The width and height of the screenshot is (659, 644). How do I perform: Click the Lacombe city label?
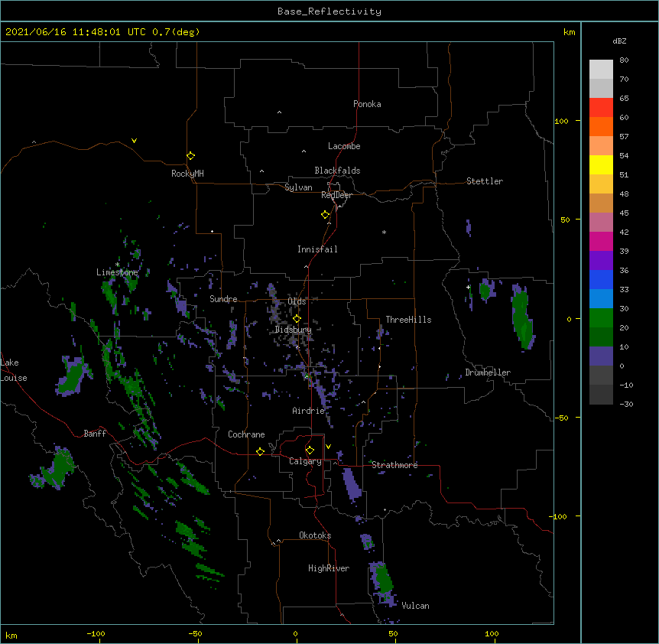pyautogui.click(x=344, y=146)
